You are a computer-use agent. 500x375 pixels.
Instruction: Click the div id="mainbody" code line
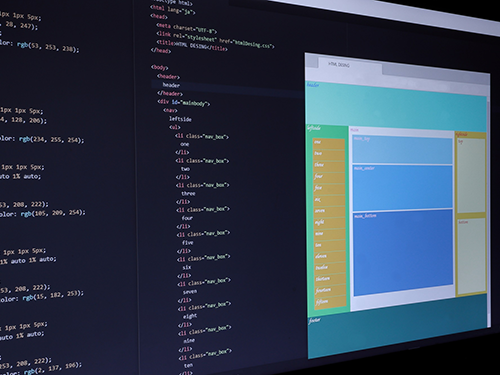[183, 103]
